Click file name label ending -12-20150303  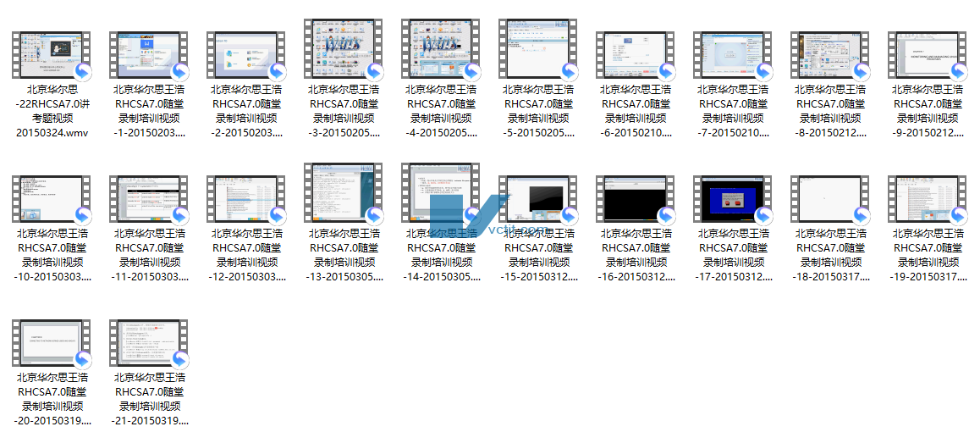point(247,255)
